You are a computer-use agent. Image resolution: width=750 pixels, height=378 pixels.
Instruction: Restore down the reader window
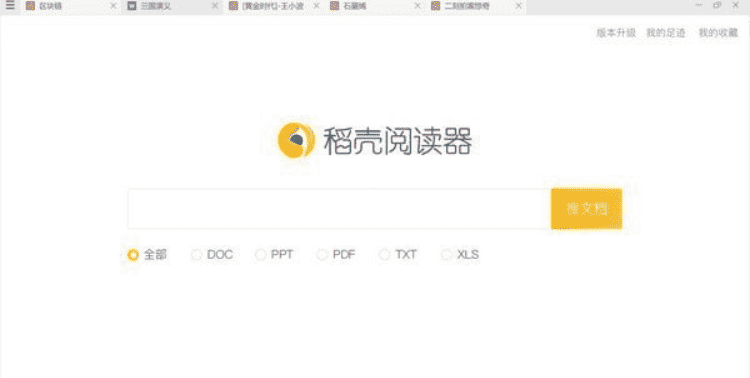click(x=717, y=5)
